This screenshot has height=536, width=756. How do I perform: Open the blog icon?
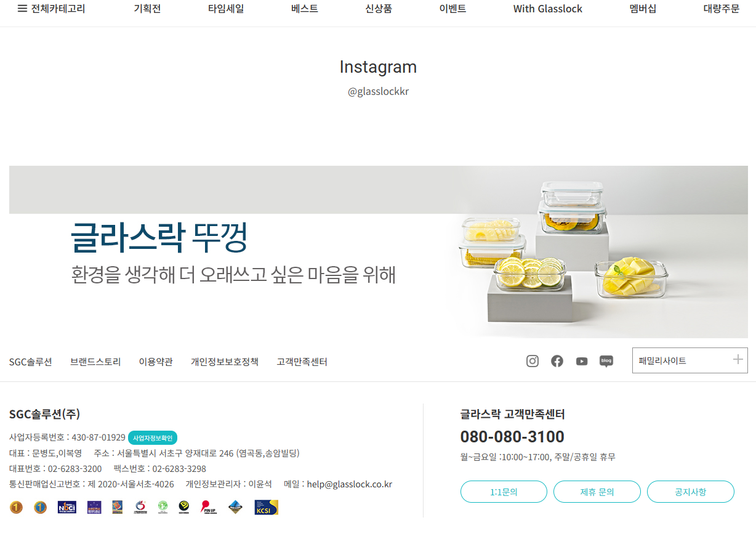coord(606,361)
